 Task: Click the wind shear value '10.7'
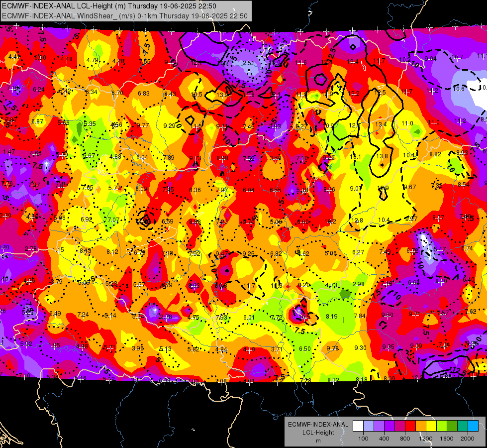(x=457, y=57)
